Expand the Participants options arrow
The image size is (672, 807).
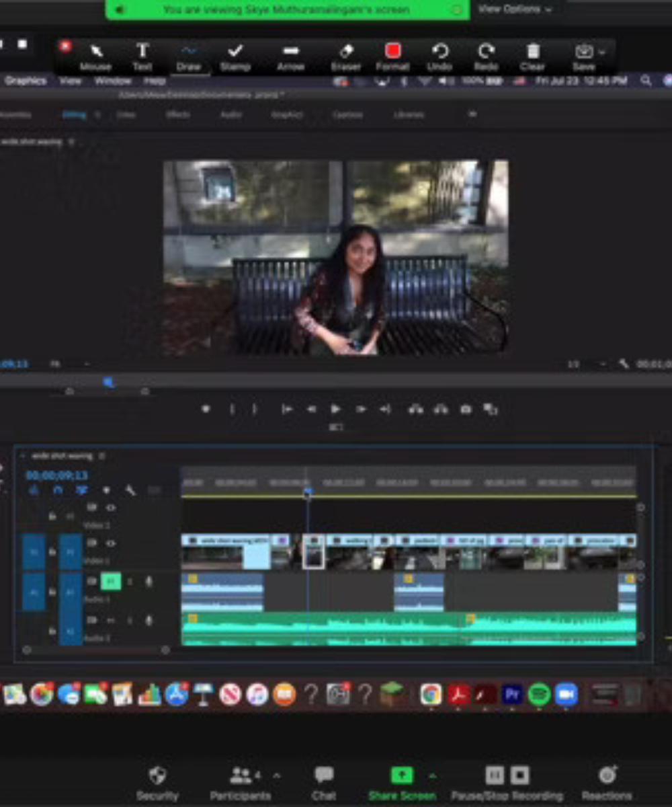[x=276, y=775]
